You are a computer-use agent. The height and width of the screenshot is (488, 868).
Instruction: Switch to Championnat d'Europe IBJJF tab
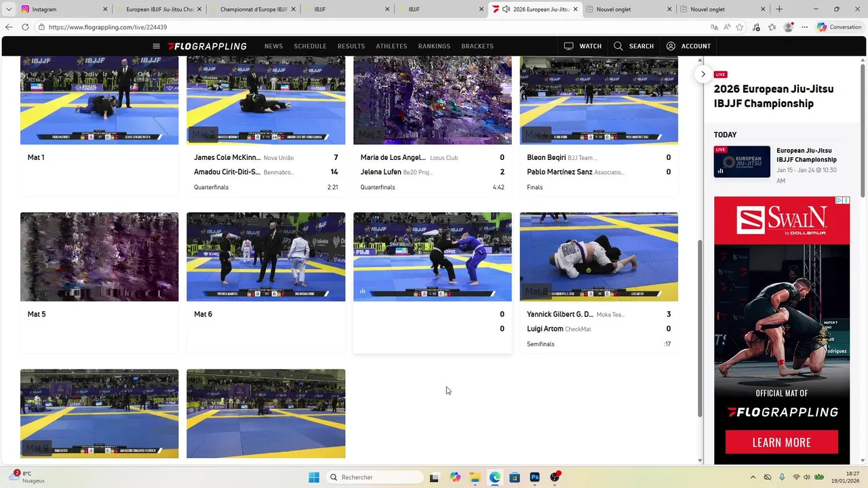(x=253, y=9)
